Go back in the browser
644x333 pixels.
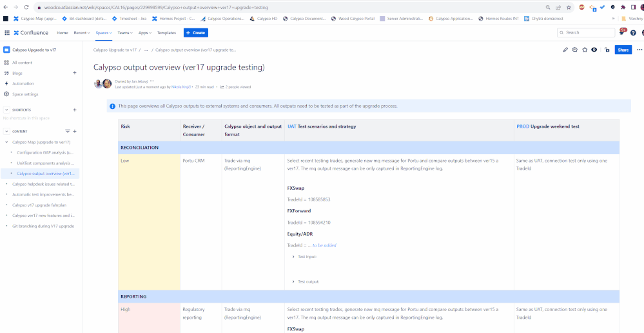pos(5,7)
